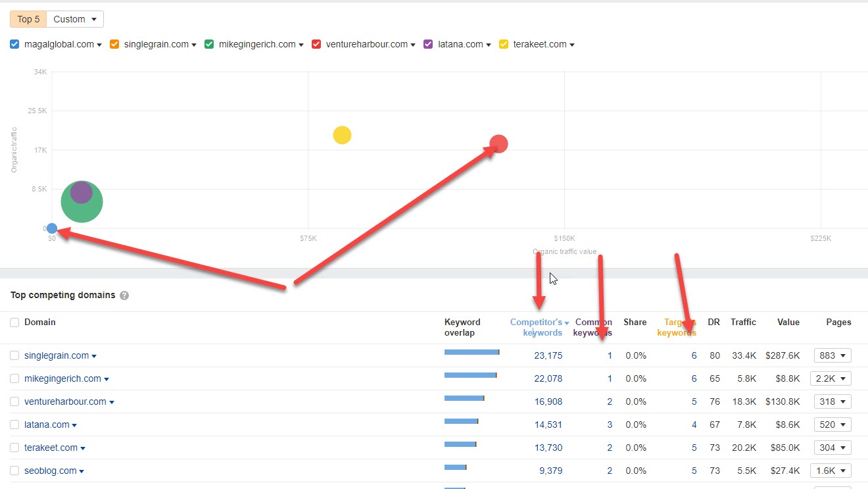
Task: Click the singlegrain.com keyword overlap bar
Action: pyautogui.click(x=472, y=352)
